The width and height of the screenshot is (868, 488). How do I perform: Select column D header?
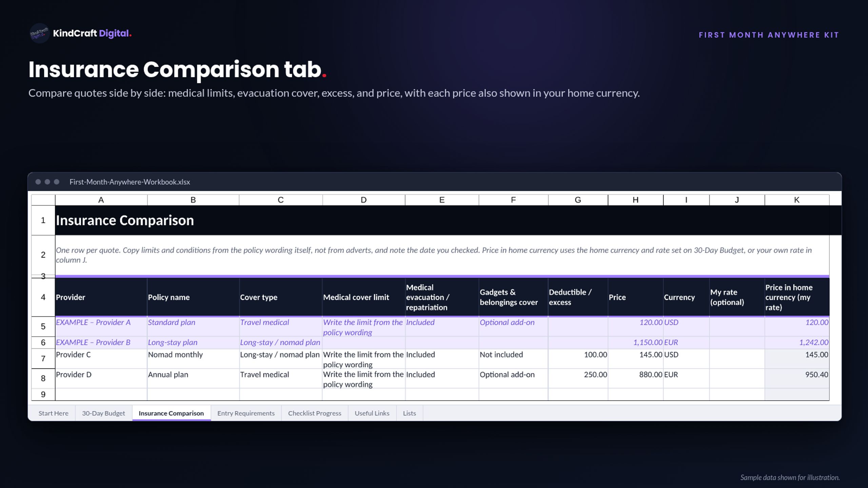363,200
